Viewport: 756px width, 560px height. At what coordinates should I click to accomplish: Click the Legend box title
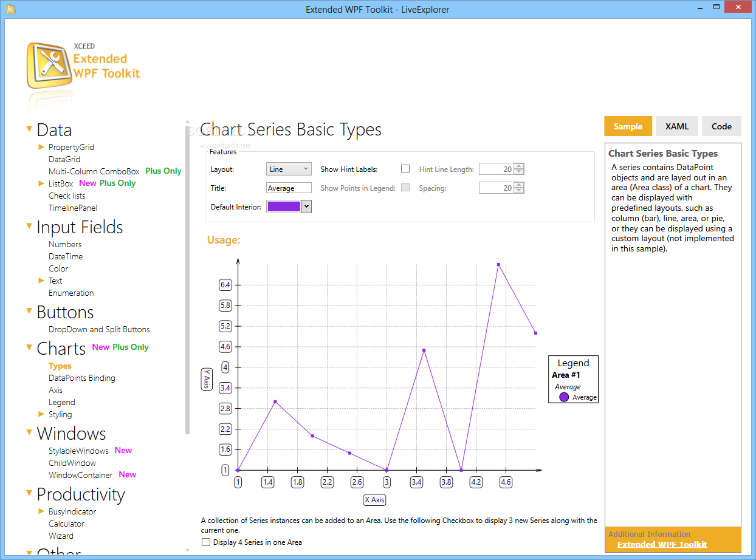(573, 363)
